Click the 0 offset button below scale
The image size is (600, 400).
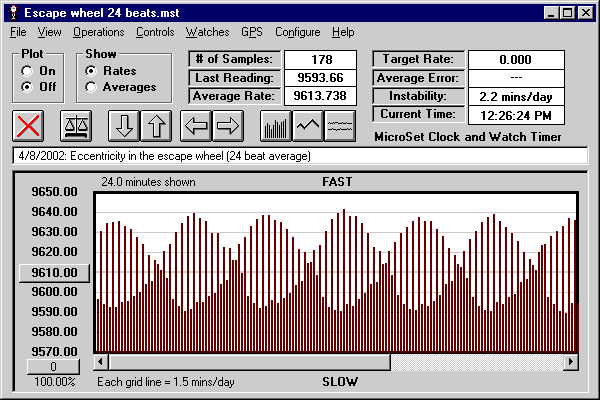click(54, 367)
